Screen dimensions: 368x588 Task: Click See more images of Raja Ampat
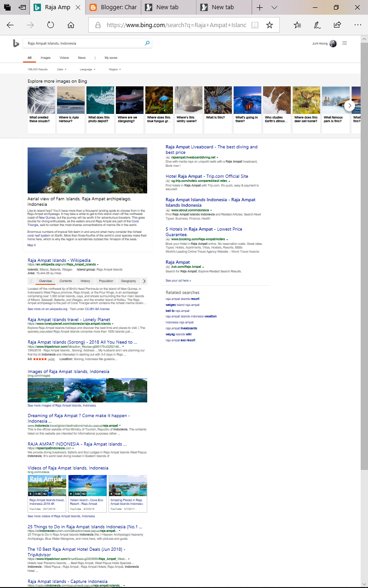[62, 406]
